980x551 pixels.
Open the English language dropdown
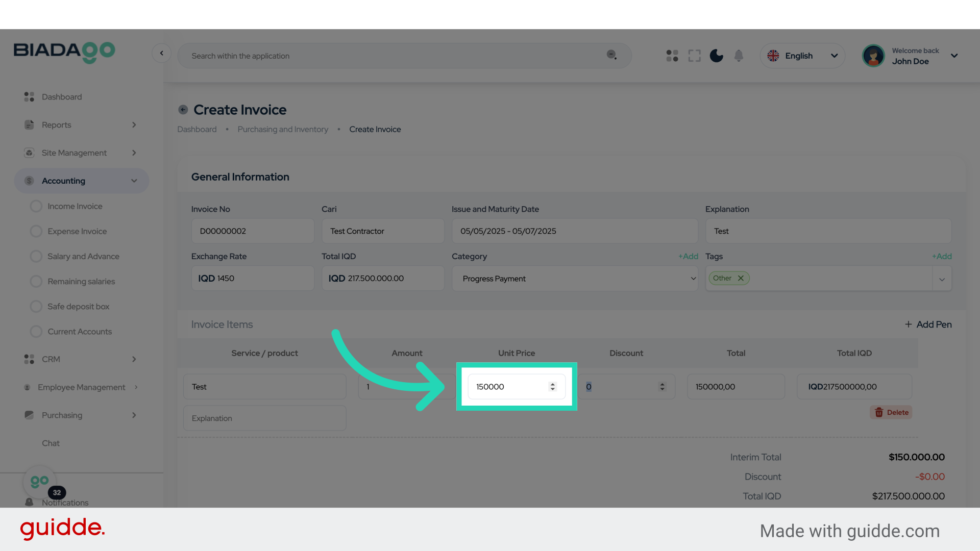(802, 56)
